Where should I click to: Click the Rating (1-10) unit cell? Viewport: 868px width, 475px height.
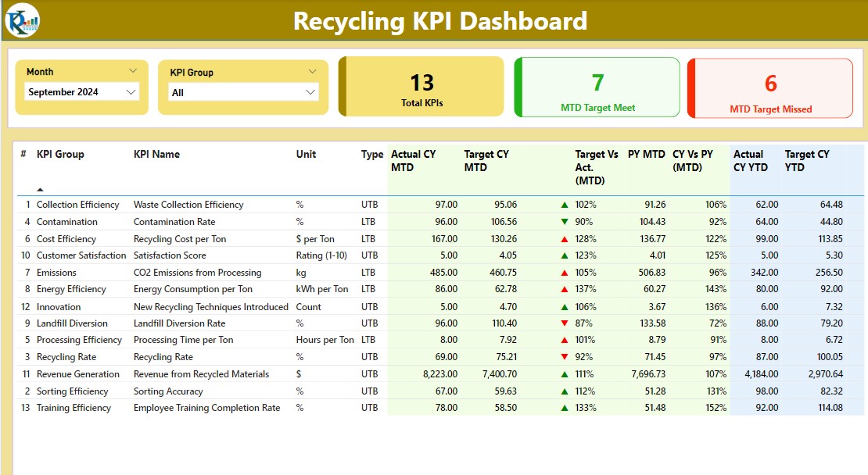[321, 255]
